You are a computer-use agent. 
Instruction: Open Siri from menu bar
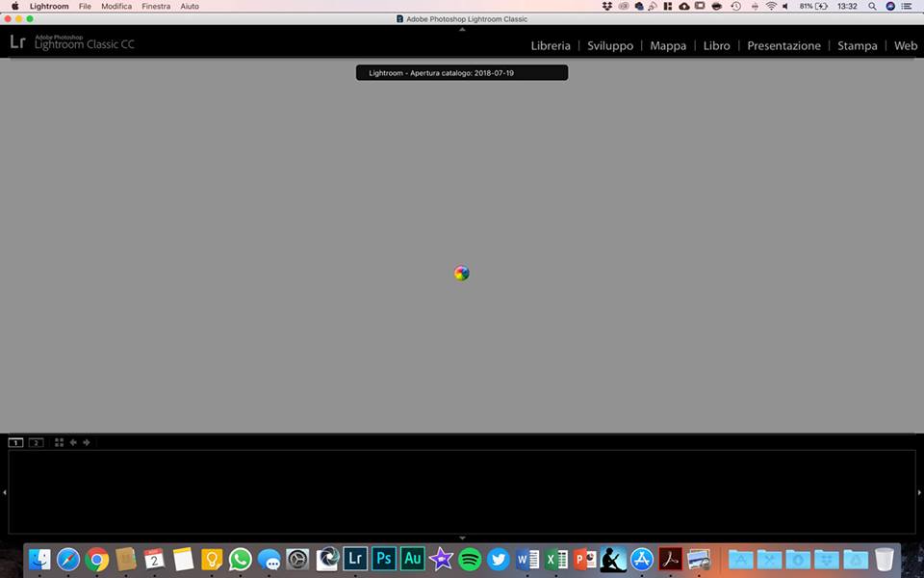(890, 6)
